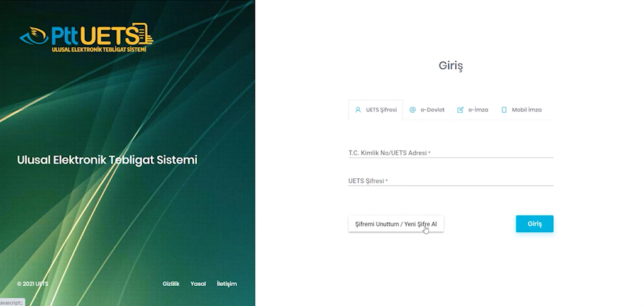Switch to the e-Devlet login tab
This screenshot has height=306, width=644.
click(432, 110)
